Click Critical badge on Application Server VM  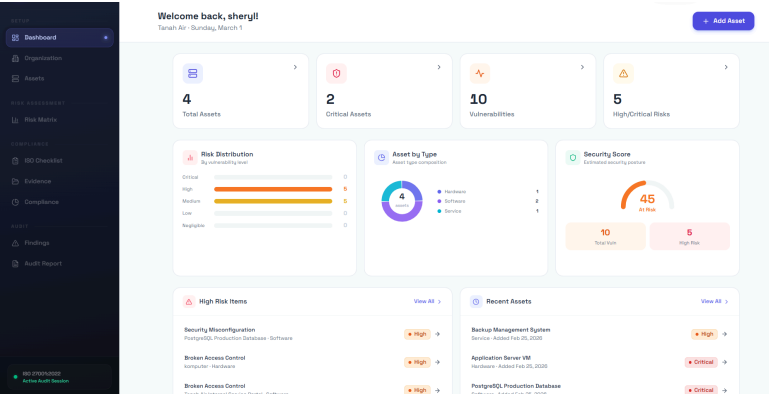[x=701, y=363]
